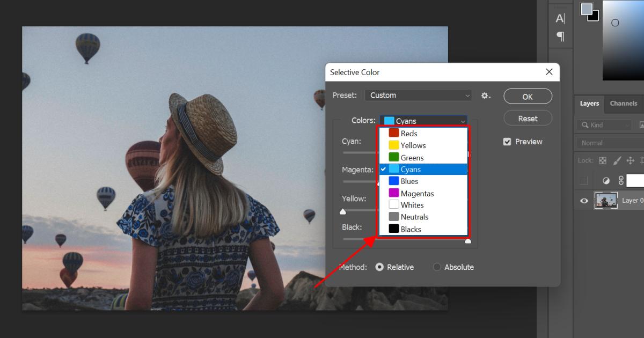The width and height of the screenshot is (644, 338).
Task: Open the Selective Color preset gear menu
Action: tap(485, 95)
